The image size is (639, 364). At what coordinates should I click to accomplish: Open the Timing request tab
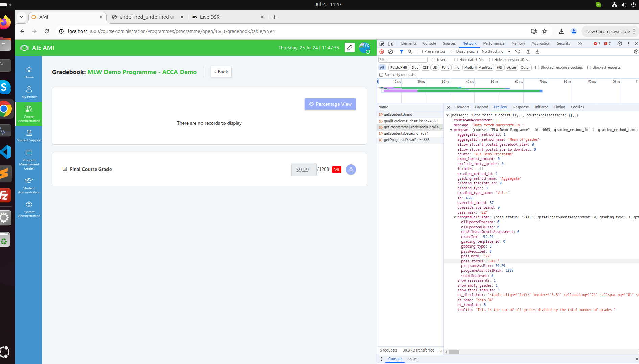pos(559,107)
